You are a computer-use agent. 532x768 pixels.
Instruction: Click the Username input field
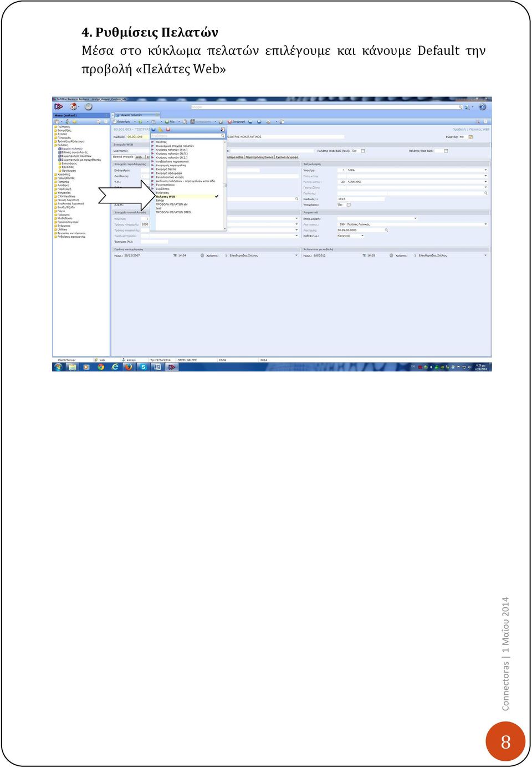[x=140, y=151]
